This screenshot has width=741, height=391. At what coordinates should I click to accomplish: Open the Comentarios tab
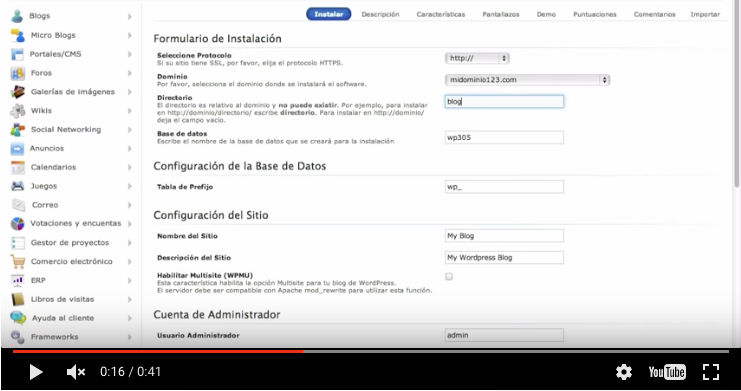pyautogui.click(x=655, y=14)
